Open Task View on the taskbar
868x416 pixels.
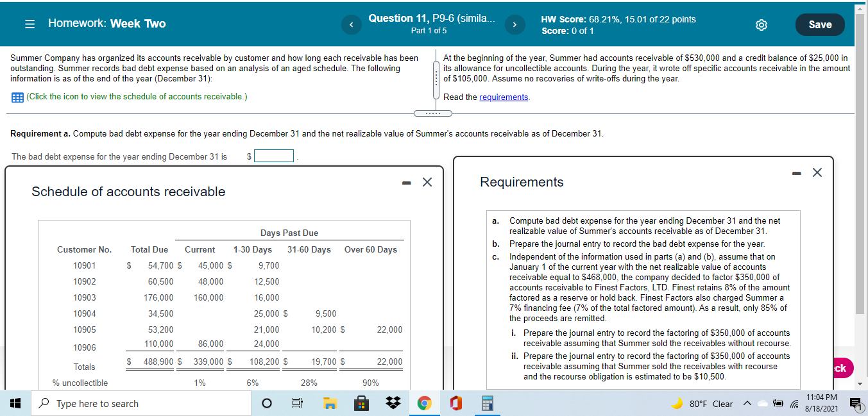tap(297, 403)
